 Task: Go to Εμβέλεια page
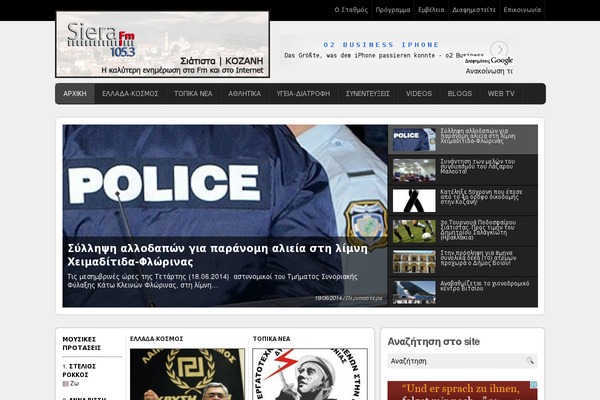point(431,10)
